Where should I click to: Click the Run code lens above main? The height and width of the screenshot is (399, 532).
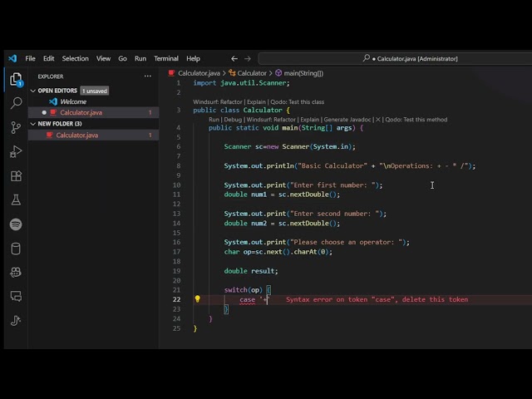point(214,120)
